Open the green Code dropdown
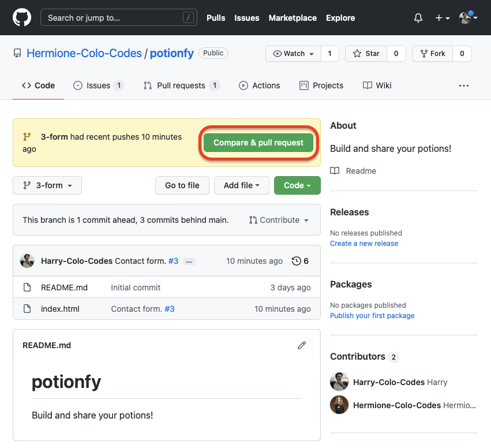Viewport: 491px width, 448px height. (297, 185)
